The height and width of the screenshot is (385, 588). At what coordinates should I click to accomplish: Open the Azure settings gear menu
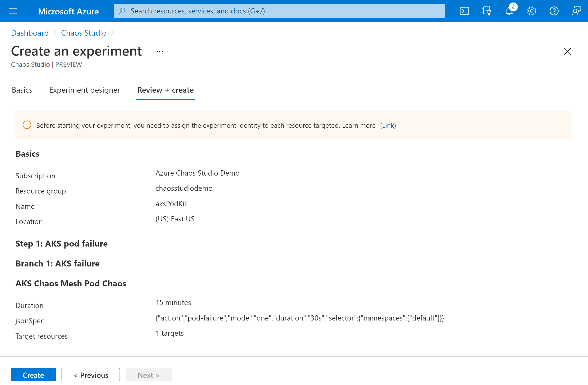(531, 11)
